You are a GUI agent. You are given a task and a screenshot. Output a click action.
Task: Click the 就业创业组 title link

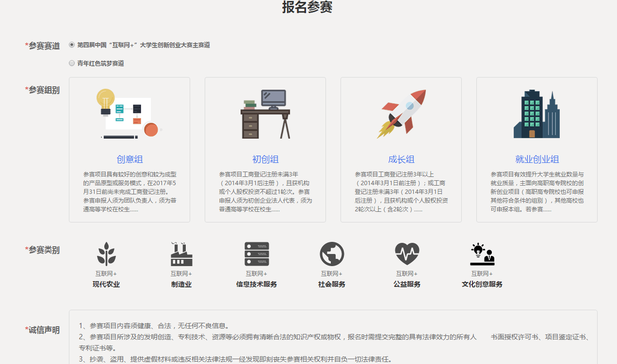pos(537,159)
